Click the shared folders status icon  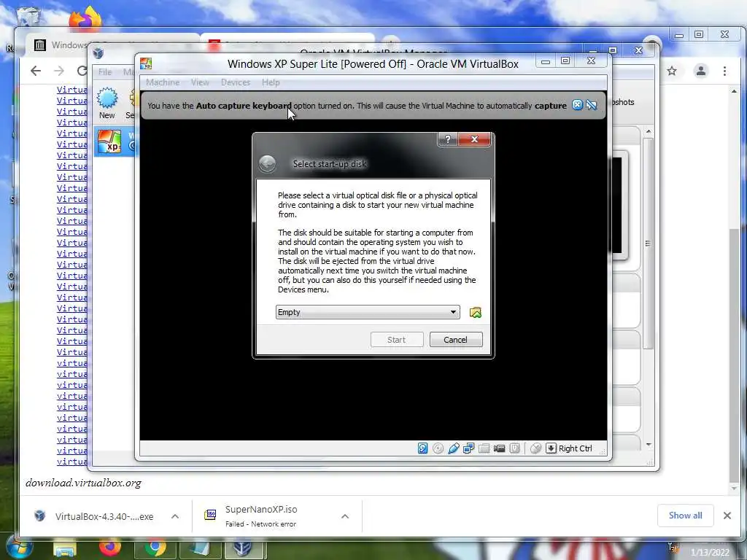(x=484, y=448)
